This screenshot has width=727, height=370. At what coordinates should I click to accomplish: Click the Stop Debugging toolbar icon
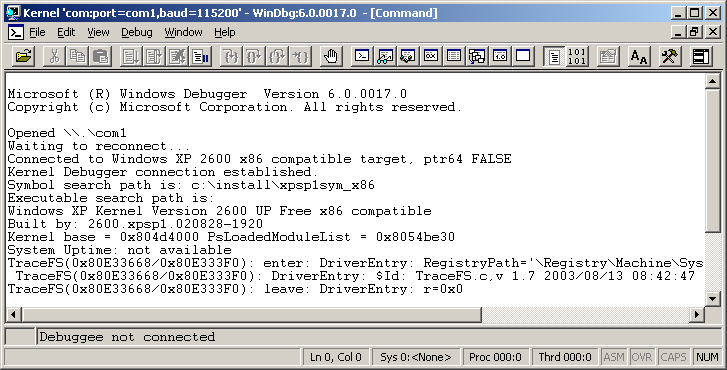(177, 56)
